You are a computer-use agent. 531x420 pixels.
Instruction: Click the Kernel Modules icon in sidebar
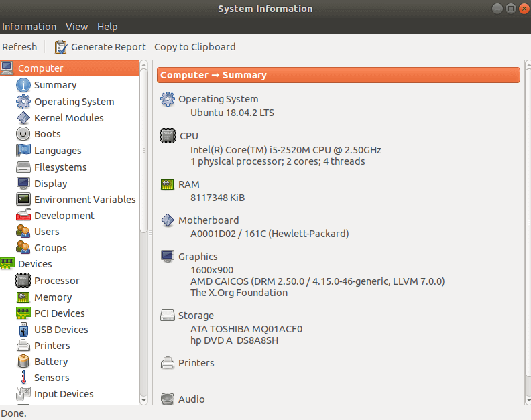click(23, 118)
